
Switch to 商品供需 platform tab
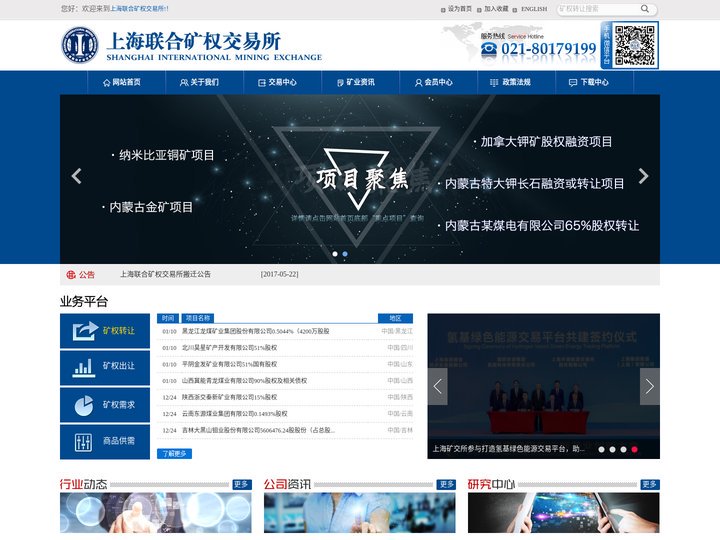pos(105,442)
